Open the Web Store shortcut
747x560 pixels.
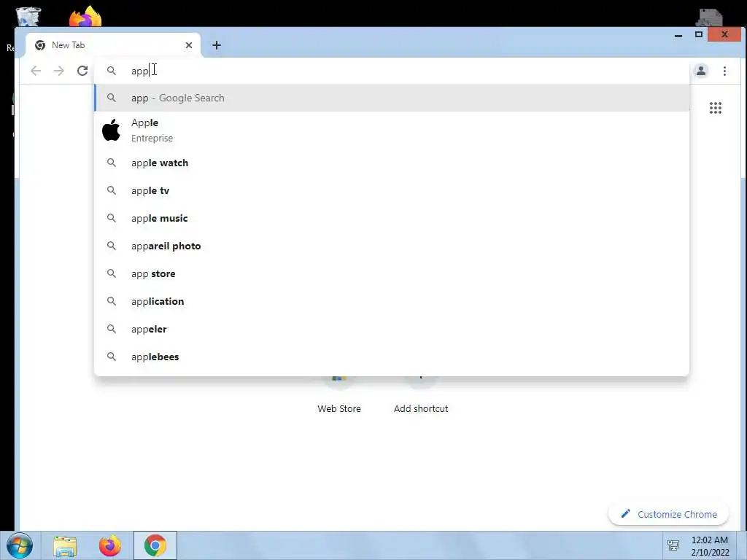339,394
